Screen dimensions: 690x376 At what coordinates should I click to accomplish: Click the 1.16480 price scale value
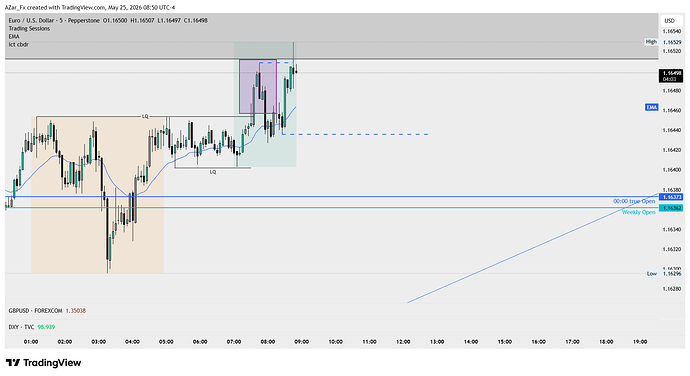coord(672,91)
